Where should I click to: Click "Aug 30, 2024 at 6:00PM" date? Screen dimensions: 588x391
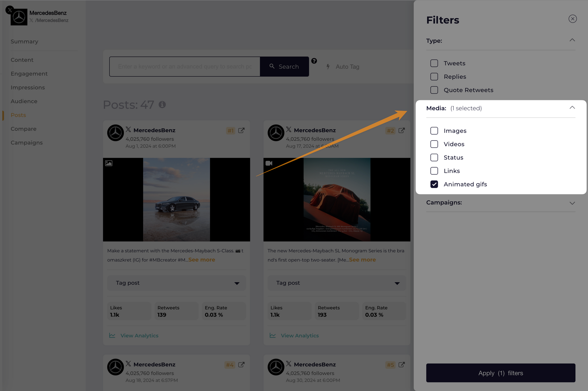(x=313, y=380)
